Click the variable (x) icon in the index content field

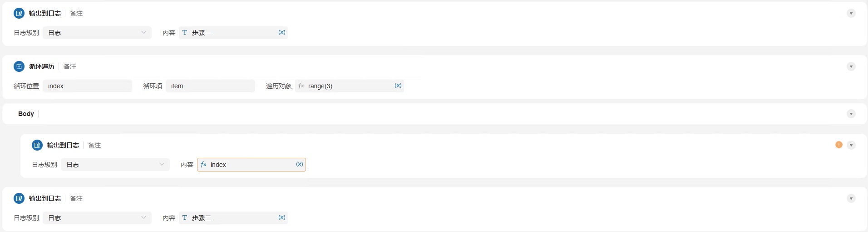(300, 164)
